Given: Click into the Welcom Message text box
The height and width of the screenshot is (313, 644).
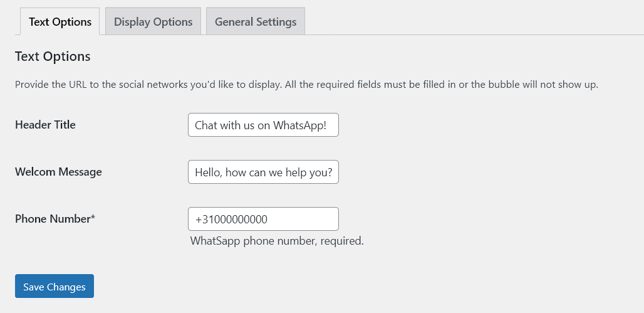Looking at the screenshot, I should pyautogui.click(x=263, y=172).
